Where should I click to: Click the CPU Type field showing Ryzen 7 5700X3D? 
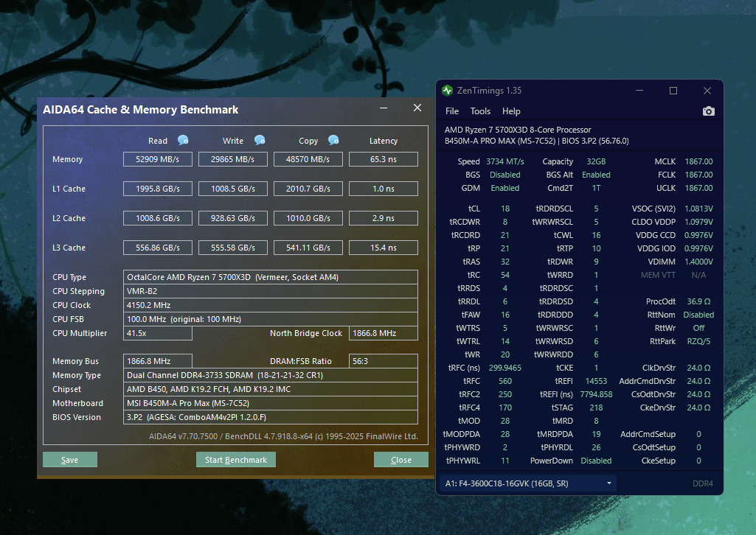click(x=271, y=277)
